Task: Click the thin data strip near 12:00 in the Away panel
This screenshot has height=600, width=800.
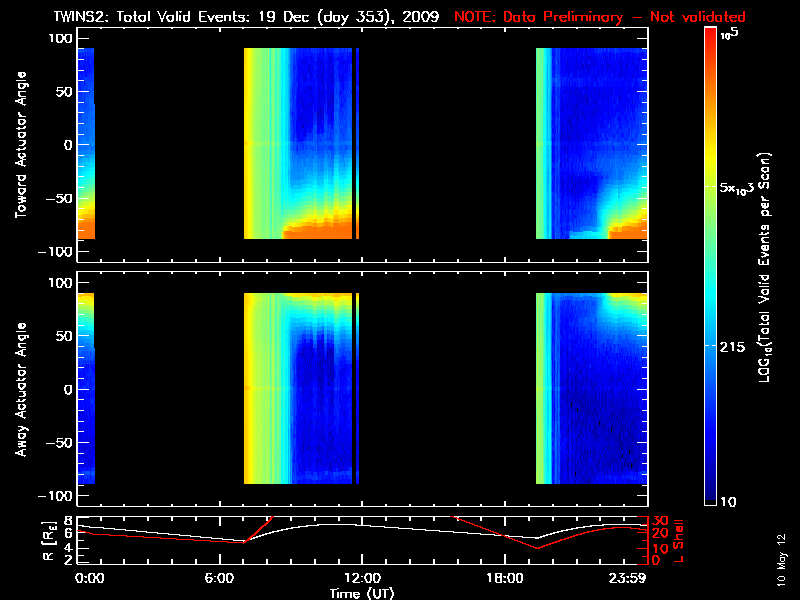Action: pos(357,388)
